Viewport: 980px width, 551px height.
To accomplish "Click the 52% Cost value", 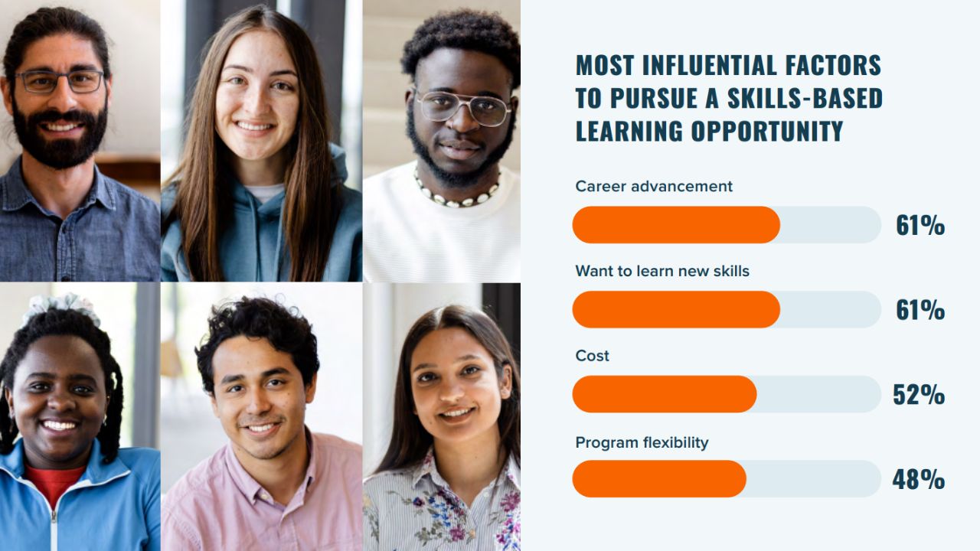I will (x=919, y=395).
